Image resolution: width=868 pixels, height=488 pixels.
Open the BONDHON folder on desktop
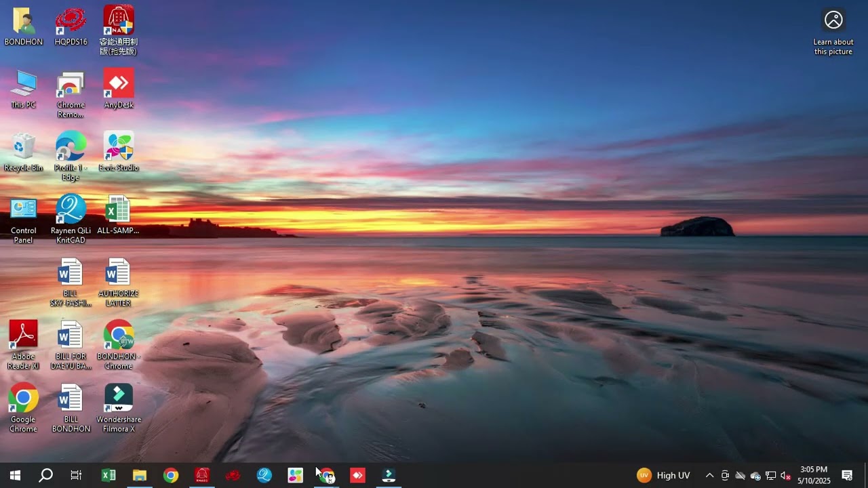24,26
